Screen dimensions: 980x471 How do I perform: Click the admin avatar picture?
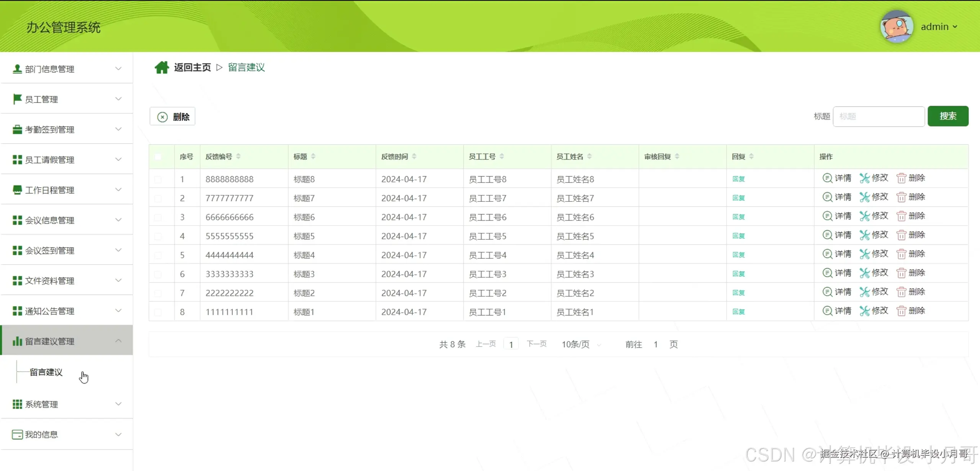pos(897,27)
